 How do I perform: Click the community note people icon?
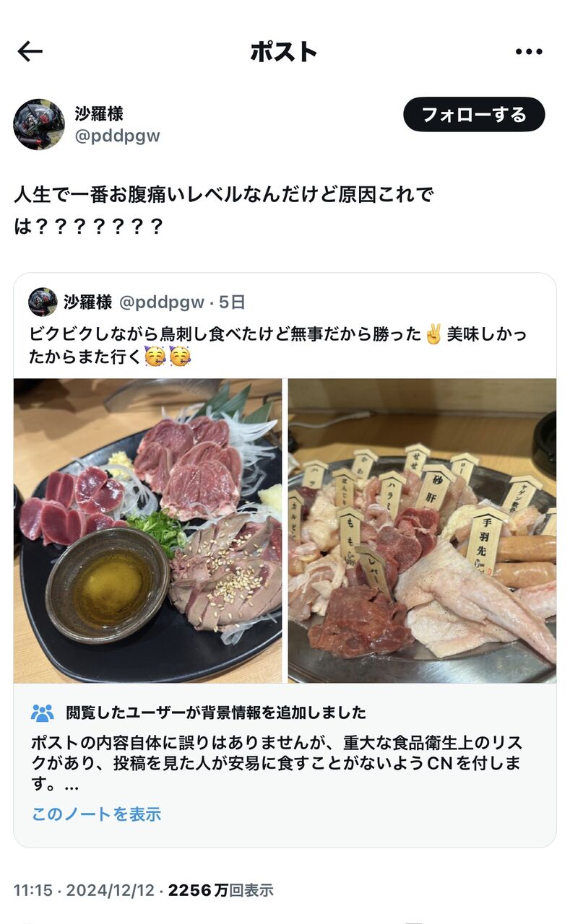(43, 713)
